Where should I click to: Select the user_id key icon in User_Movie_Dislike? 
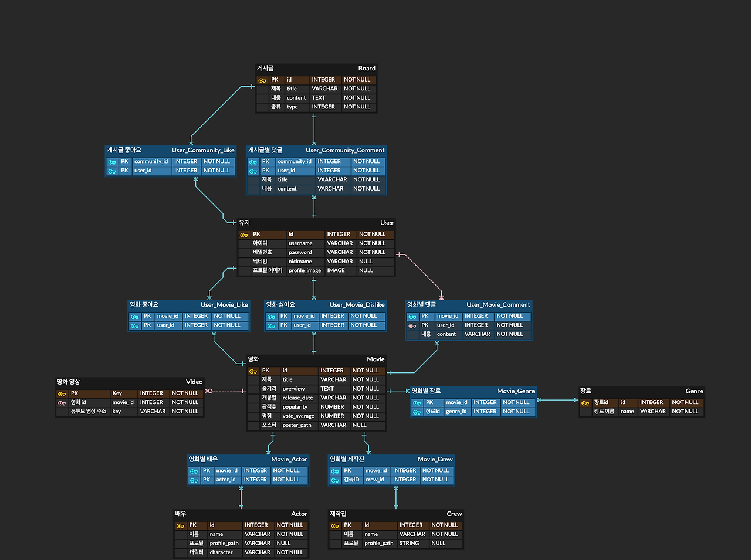pos(271,326)
